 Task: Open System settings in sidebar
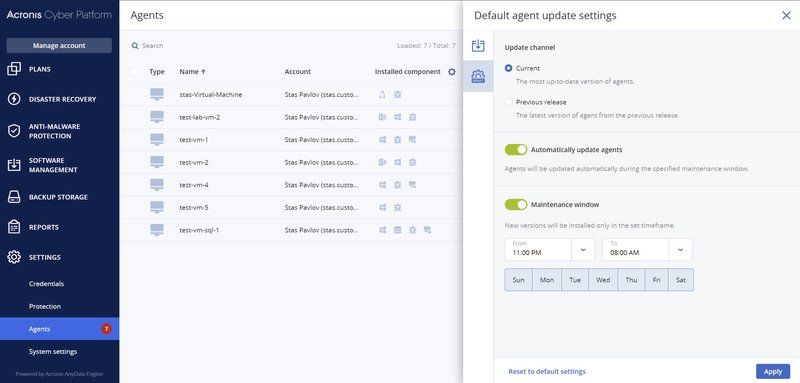53,351
